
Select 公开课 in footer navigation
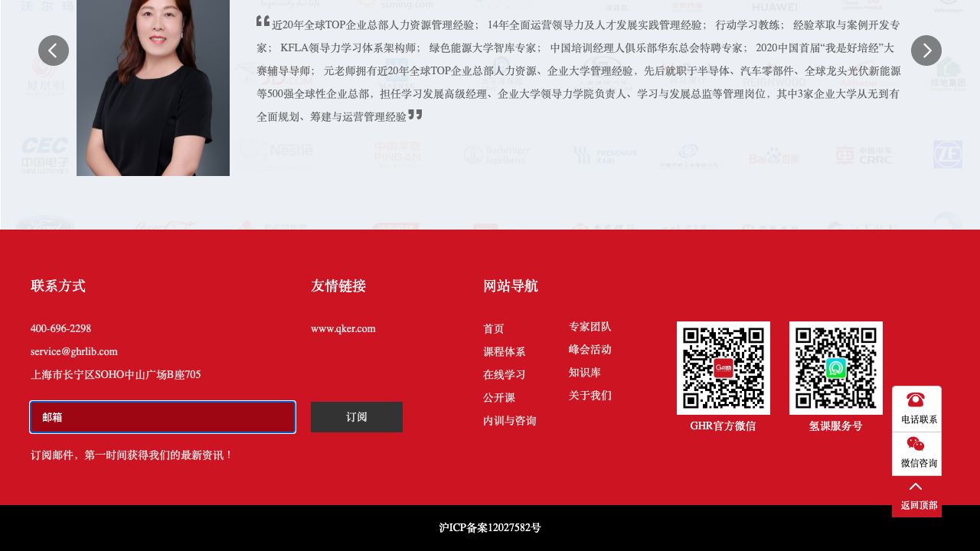pyautogui.click(x=498, y=398)
